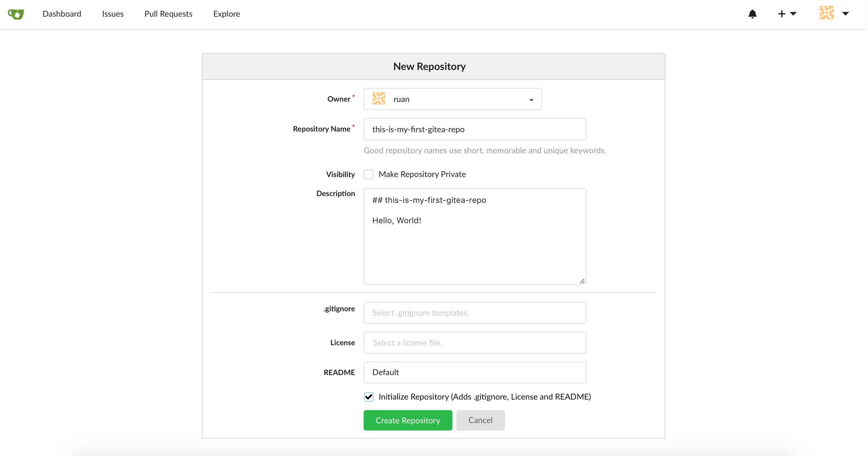Click the Cancel button

point(481,420)
